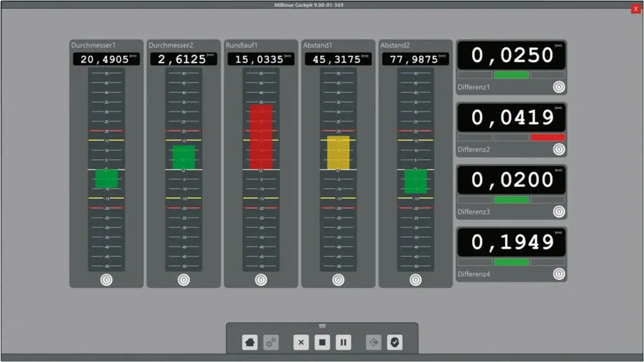The width and height of the screenshot is (644, 362).
Task: Click the X cancel button in toolbar
Action: (x=301, y=342)
